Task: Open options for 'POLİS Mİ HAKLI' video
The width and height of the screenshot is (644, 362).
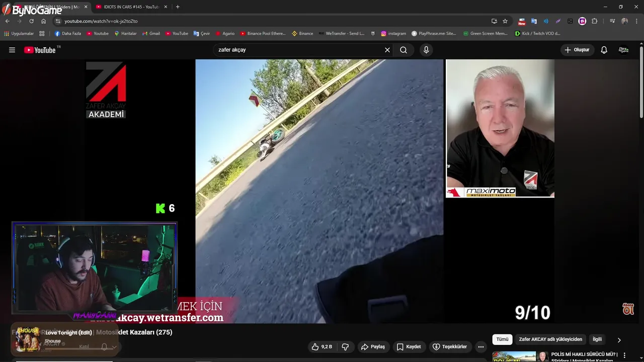Action: pos(624,355)
